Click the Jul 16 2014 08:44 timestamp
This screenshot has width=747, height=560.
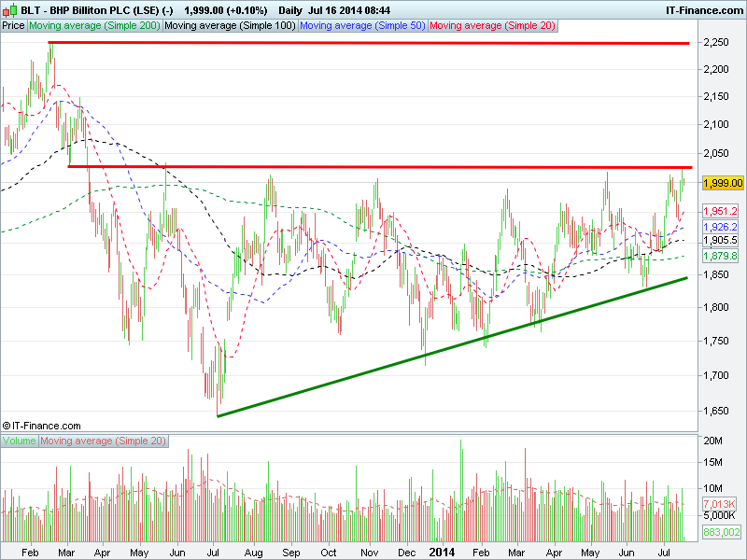348,10
